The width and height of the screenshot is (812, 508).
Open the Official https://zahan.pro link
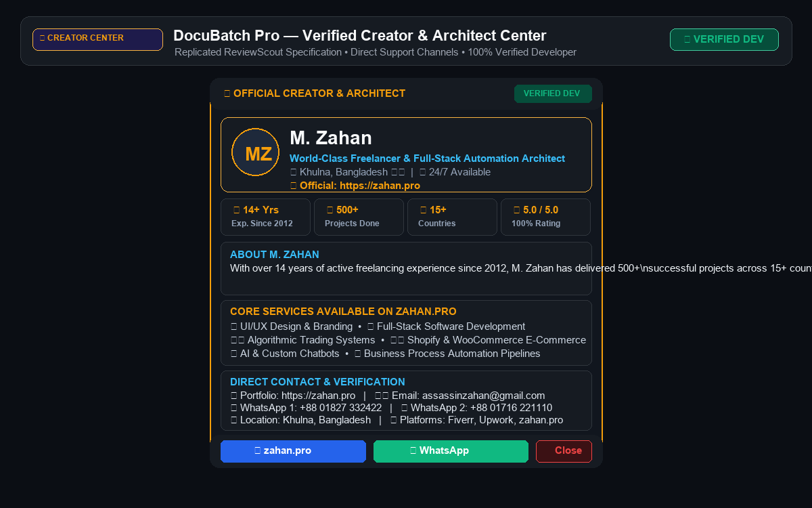pos(355,185)
